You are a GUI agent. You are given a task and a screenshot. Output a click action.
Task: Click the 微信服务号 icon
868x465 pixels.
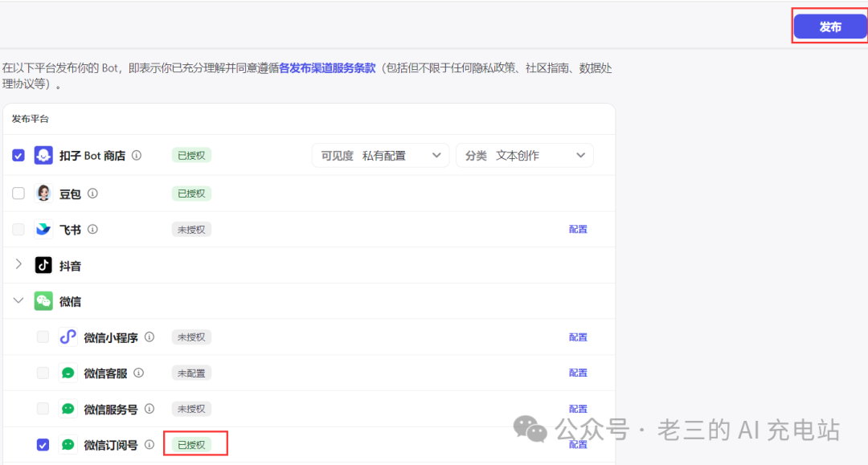click(68, 409)
